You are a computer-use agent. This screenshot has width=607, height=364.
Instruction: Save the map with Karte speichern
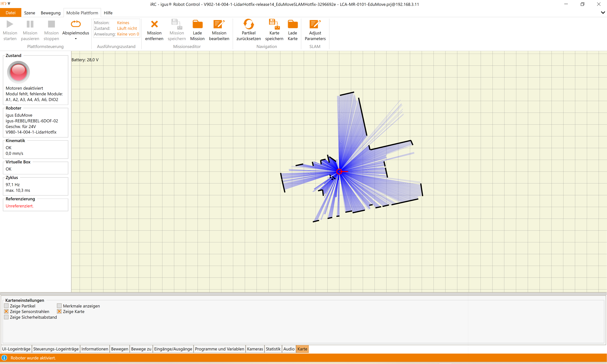[x=274, y=24]
